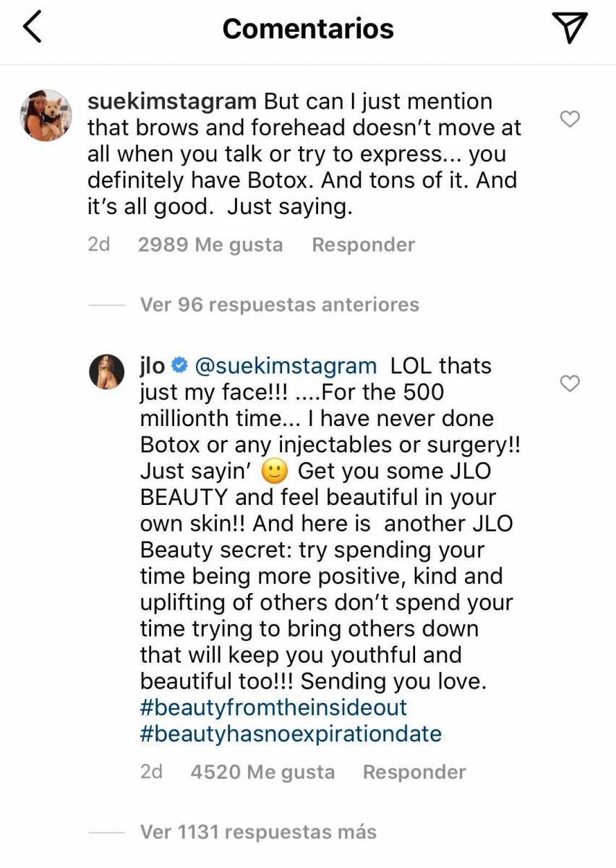Reply to jlo's comment via Responder

(x=414, y=773)
